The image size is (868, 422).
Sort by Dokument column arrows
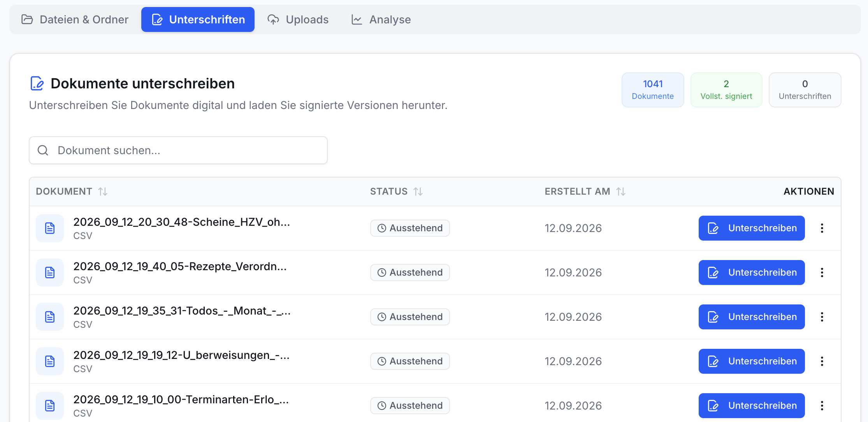pyautogui.click(x=103, y=192)
